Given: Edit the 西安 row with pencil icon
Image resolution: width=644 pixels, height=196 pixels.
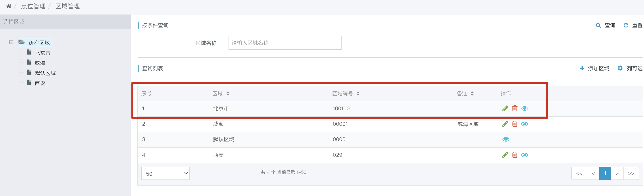Looking at the screenshot, I should (x=505, y=155).
